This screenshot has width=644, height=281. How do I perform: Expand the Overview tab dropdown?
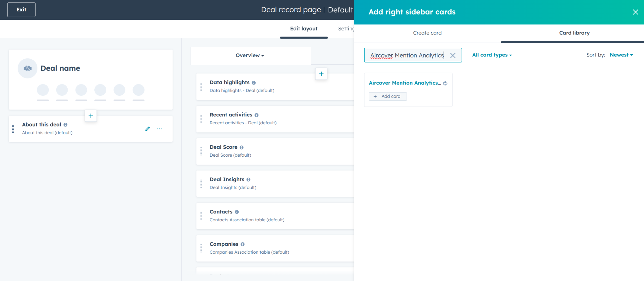point(250,55)
